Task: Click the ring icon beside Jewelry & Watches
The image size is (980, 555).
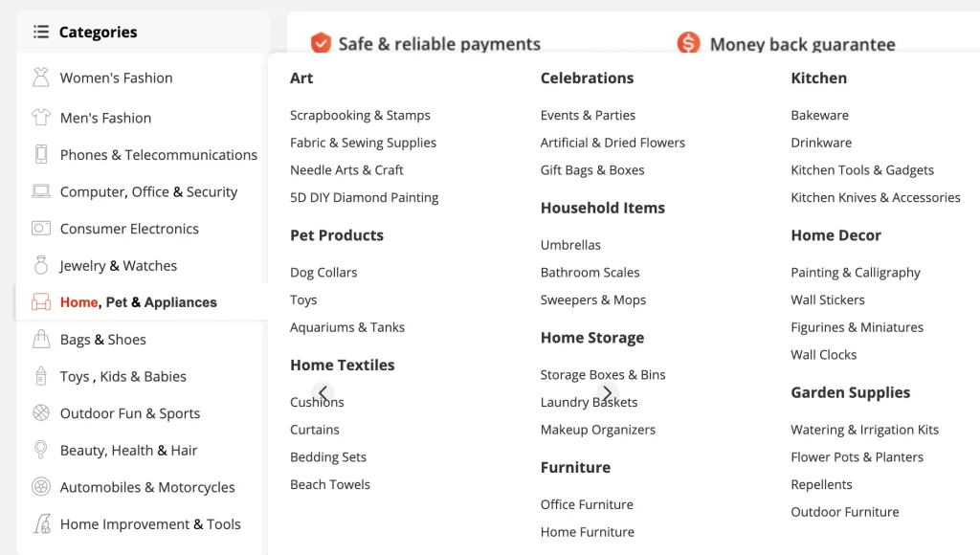Action: point(40,265)
